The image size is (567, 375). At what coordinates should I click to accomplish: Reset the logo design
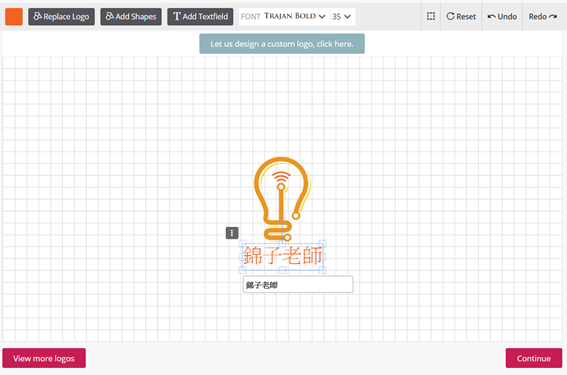461,17
